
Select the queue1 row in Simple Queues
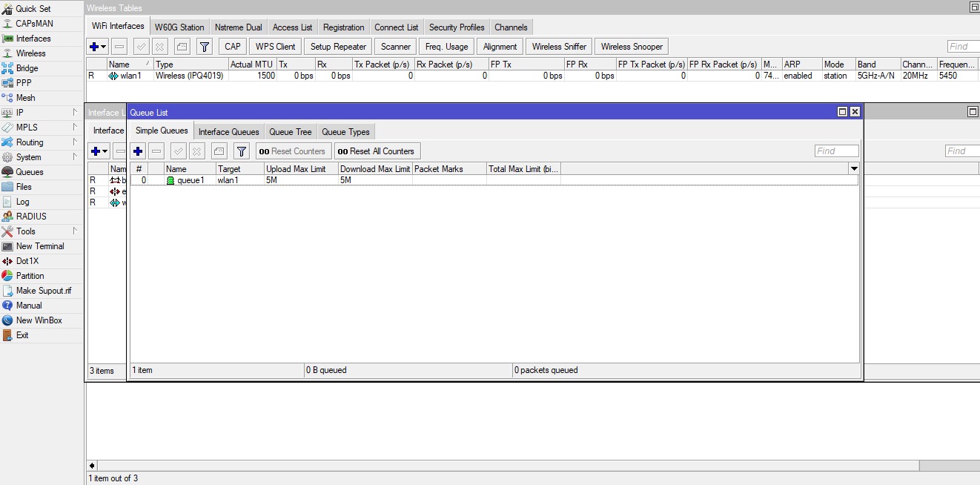(x=494, y=180)
